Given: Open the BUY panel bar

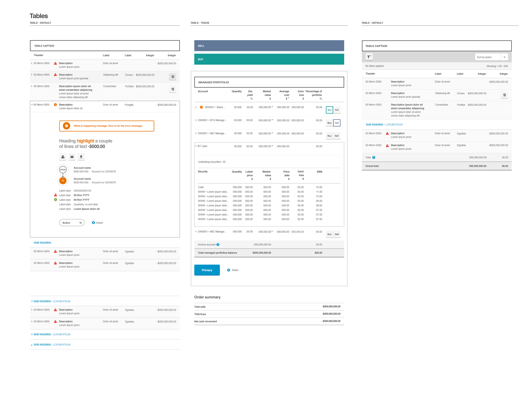Looking at the screenshot, I should (x=269, y=59).
